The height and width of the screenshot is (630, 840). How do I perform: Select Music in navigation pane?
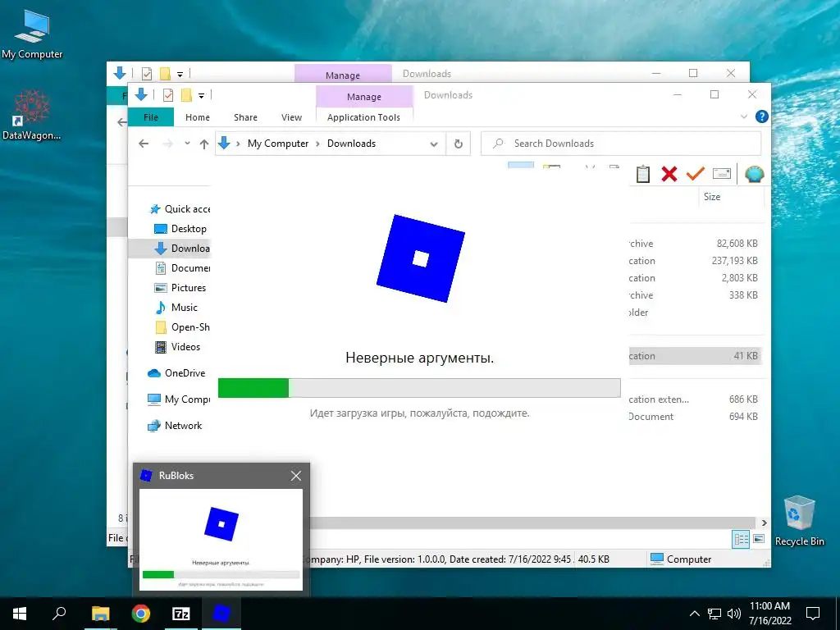click(176, 308)
